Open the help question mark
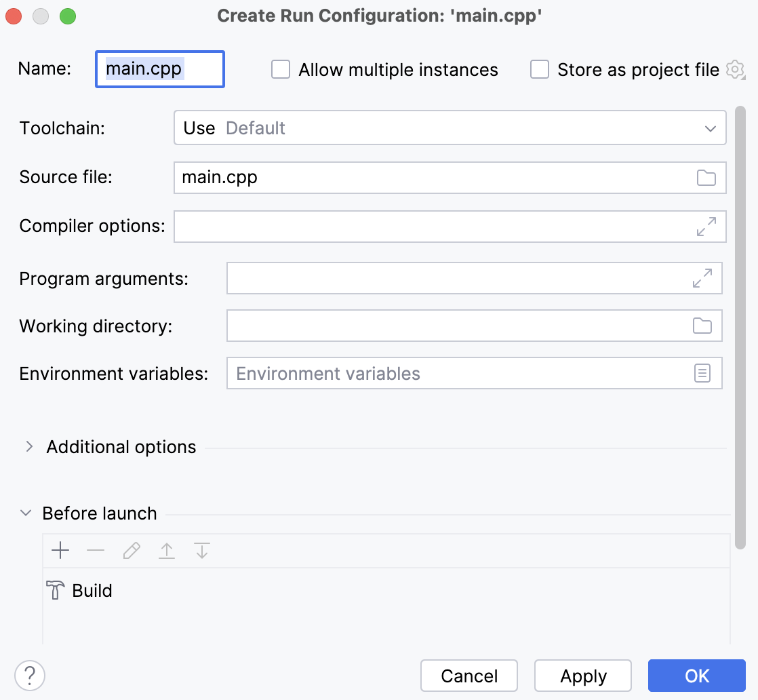The image size is (758, 700). [29, 676]
